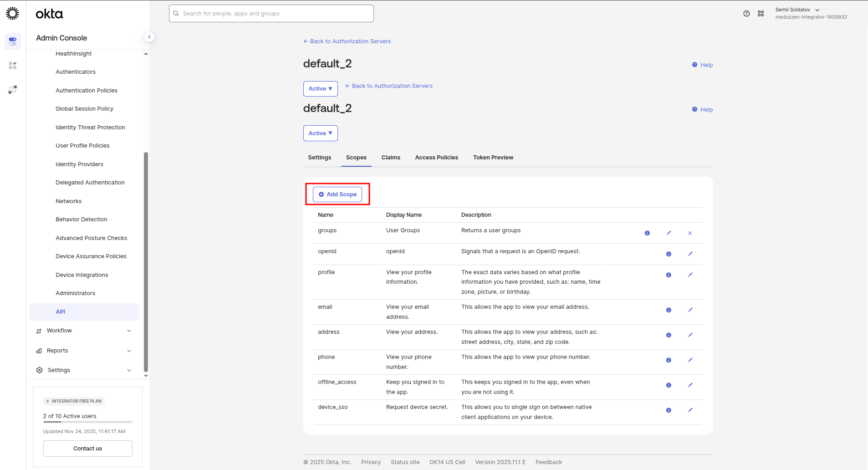Viewport: 868px width, 470px height.
Task: Open the Feedback footer link
Action: click(548, 462)
